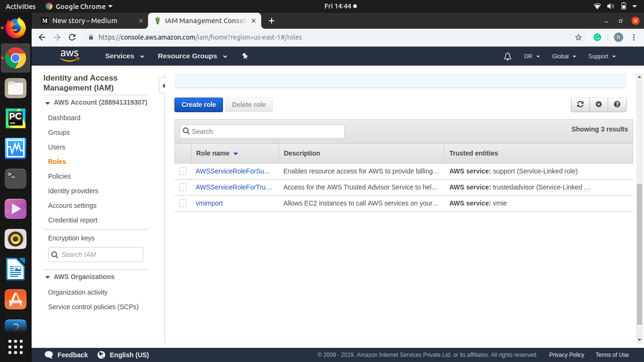Open Encryption keys in the sidebar
This screenshot has width=644, height=362.
pos(71,238)
